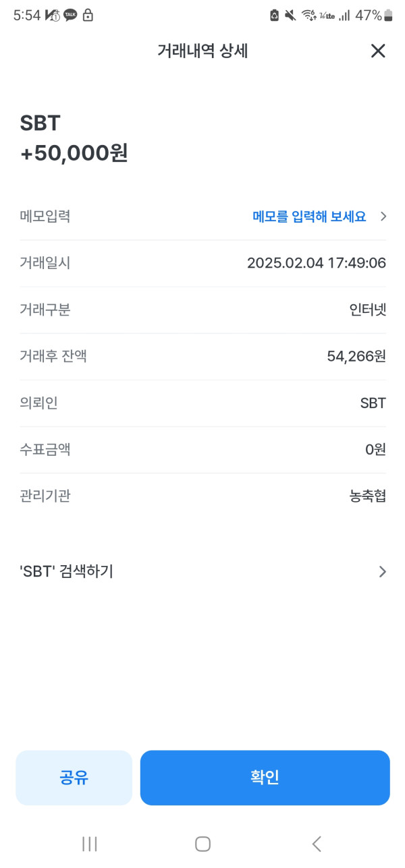Close the transaction detail screen
Viewport: 405px width, 868px height.
[378, 51]
